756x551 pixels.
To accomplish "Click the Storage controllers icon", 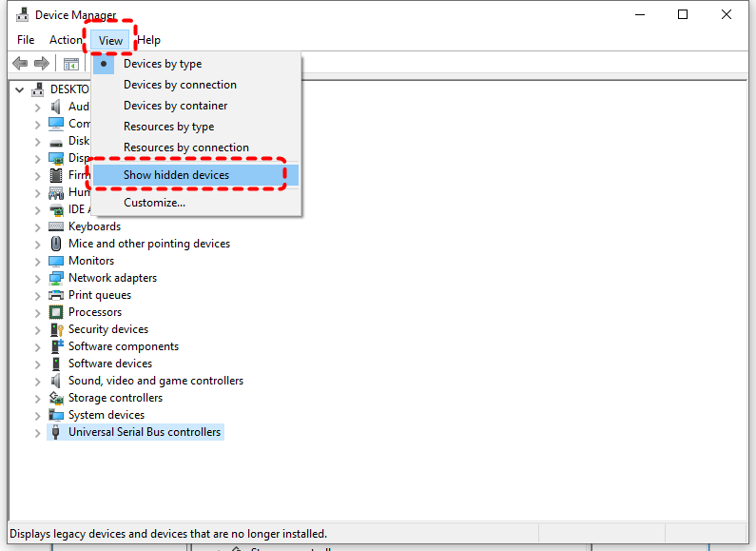I will click(56, 398).
